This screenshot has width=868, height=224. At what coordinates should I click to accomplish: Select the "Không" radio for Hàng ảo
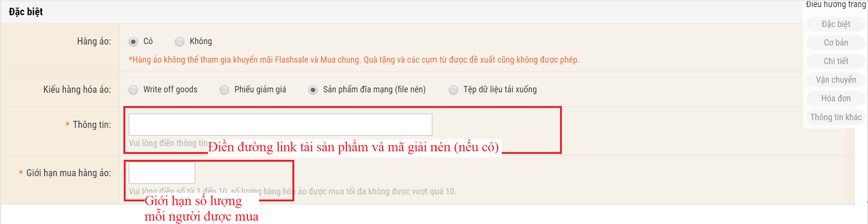pos(179,41)
